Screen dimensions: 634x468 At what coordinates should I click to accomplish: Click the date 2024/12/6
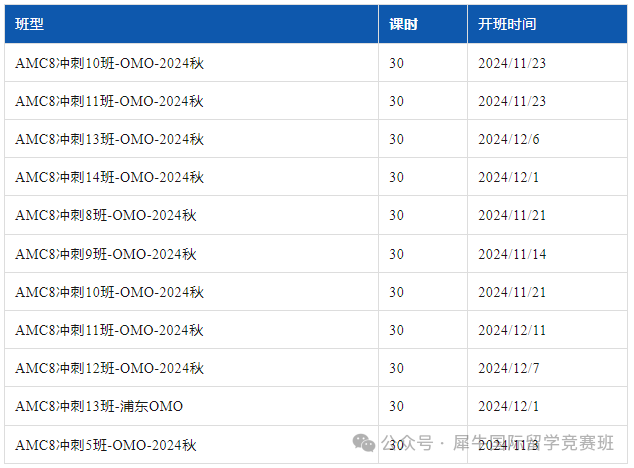click(x=509, y=139)
